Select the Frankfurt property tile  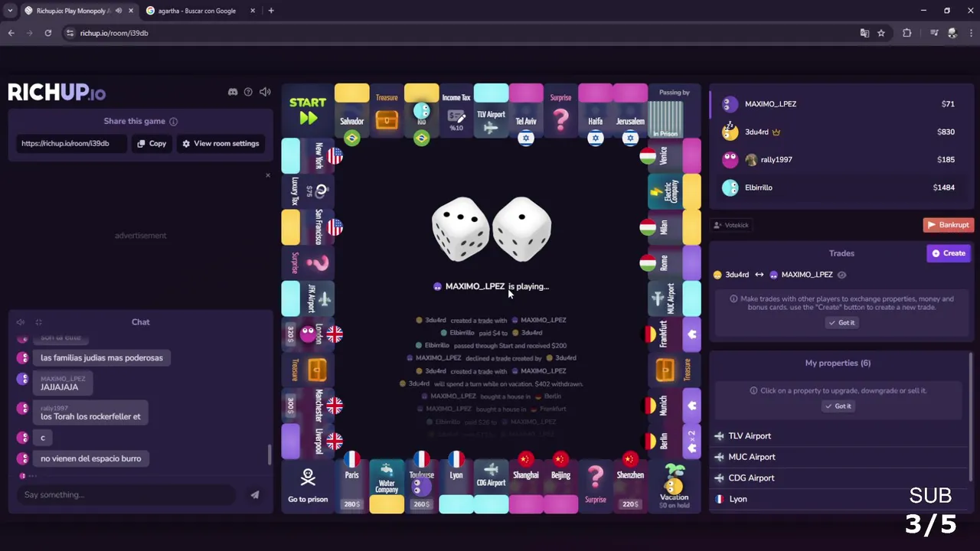(675, 334)
